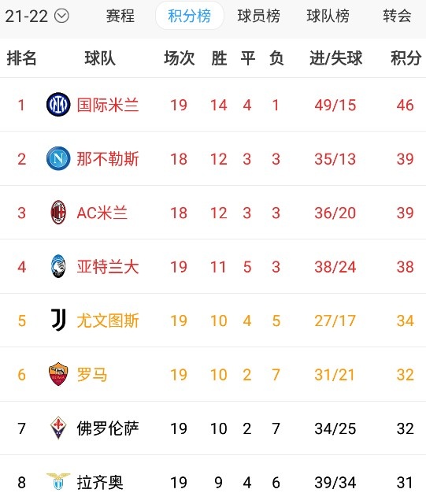Open the 21-22 season selector text

26,16
